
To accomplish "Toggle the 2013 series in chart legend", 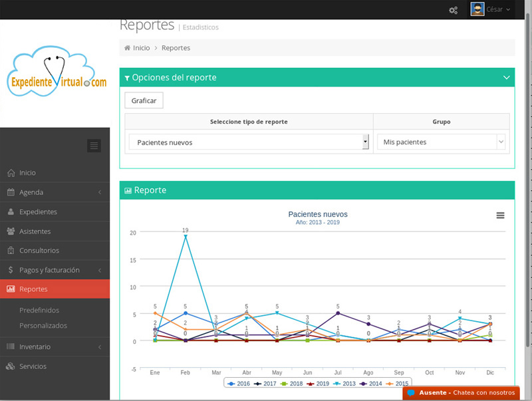I will click(344, 383).
